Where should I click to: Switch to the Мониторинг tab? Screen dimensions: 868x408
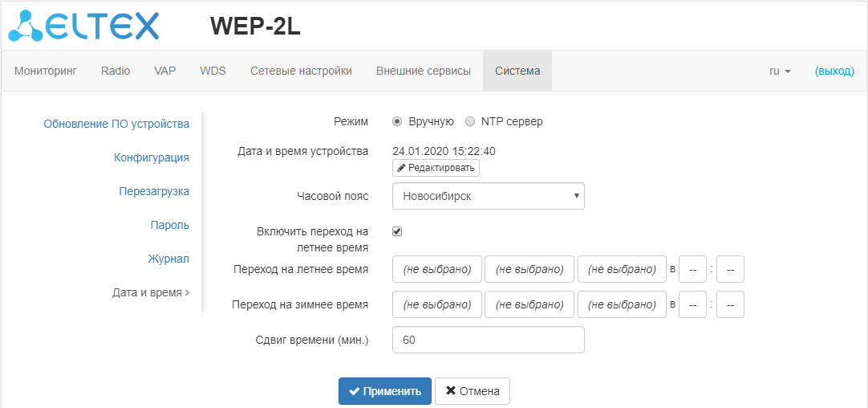point(46,71)
